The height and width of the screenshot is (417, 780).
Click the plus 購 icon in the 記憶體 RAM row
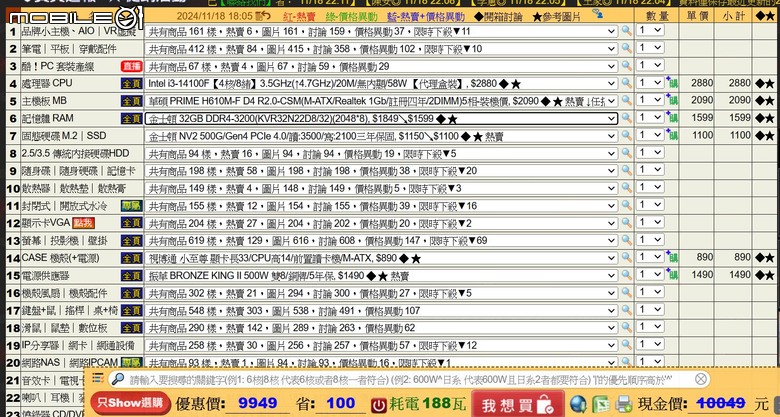tap(672, 118)
